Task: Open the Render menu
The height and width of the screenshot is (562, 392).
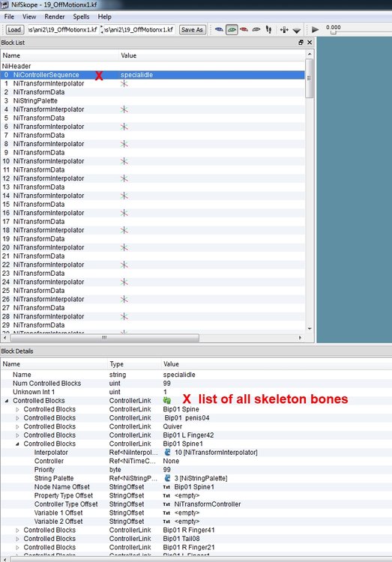Action: 55,16
